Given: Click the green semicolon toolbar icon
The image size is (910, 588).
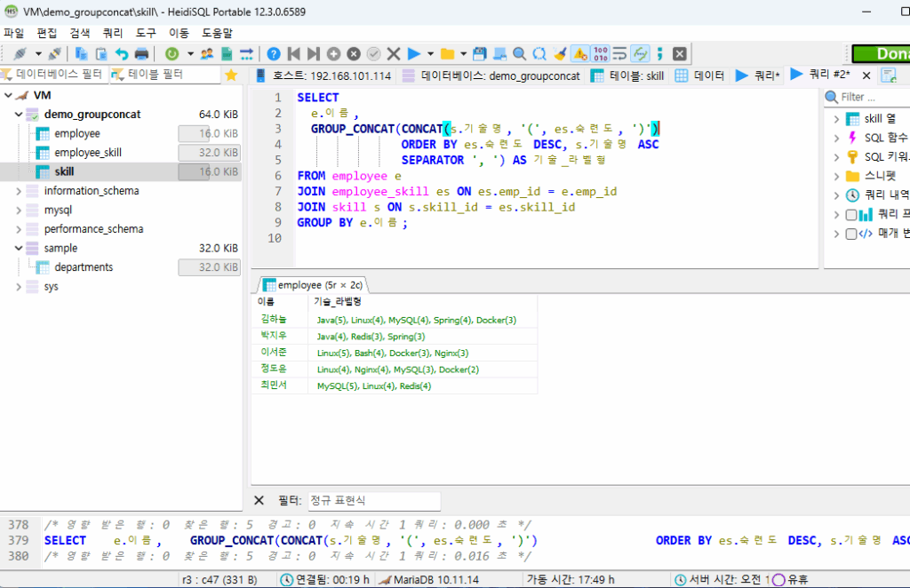Looking at the screenshot, I should tap(660, 54).
